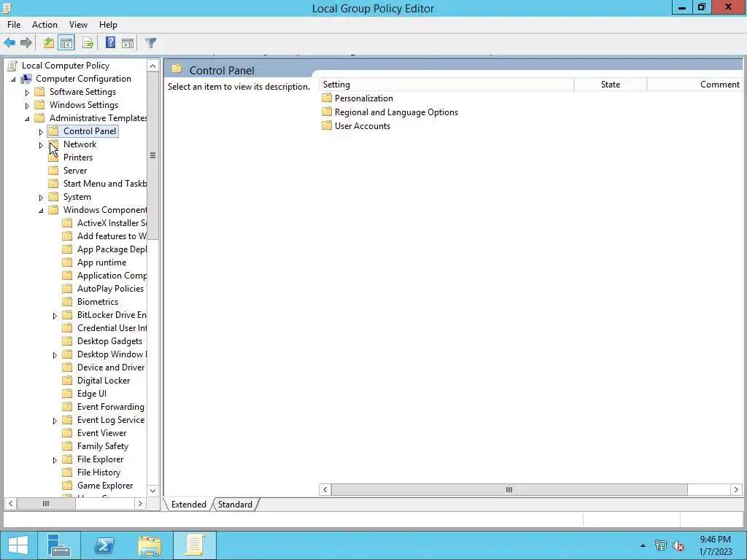Open the Help menu

(x=108, y=25)
